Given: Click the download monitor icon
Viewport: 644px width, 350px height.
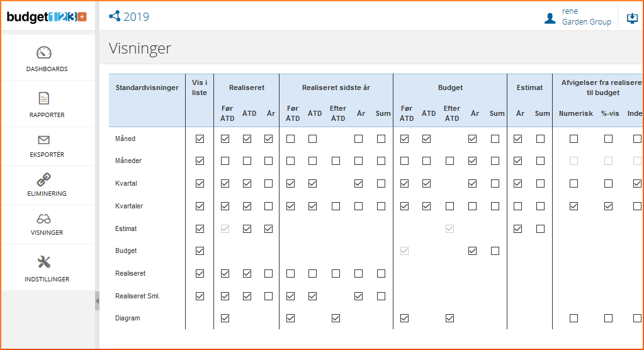Looking at the screenshot, I should (x=632, y=18).
